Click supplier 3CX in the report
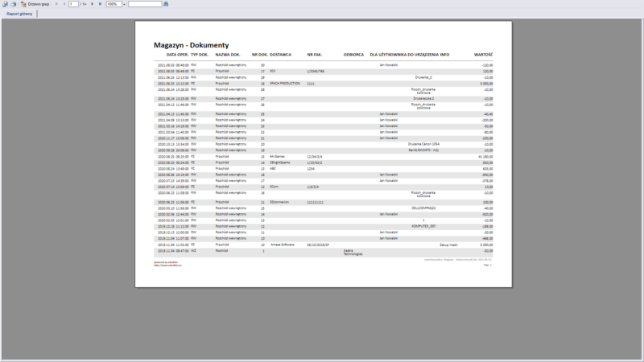The height and width of the screenshot is (362, 644). [272, 71]
